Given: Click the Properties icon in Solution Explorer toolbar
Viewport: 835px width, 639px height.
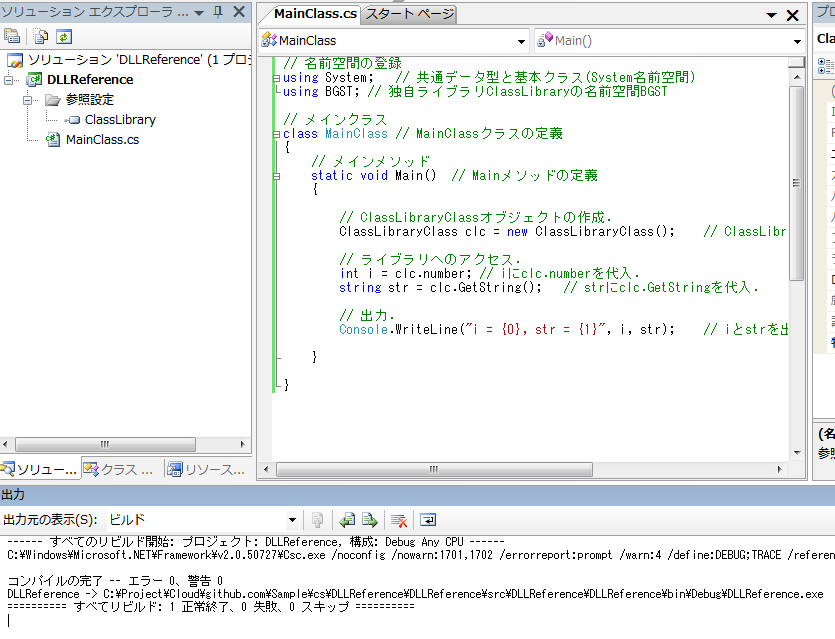Looking at the screenshot, I should (x=12, y=36).
